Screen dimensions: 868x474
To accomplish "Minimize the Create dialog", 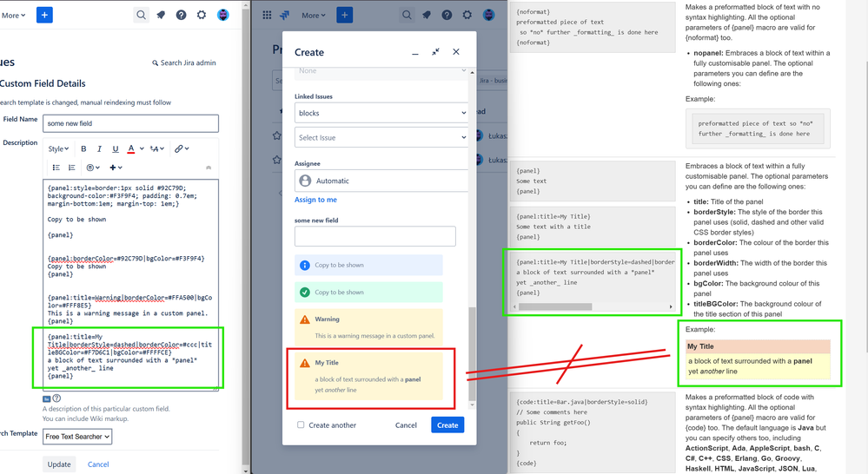I will coord(415,53).
